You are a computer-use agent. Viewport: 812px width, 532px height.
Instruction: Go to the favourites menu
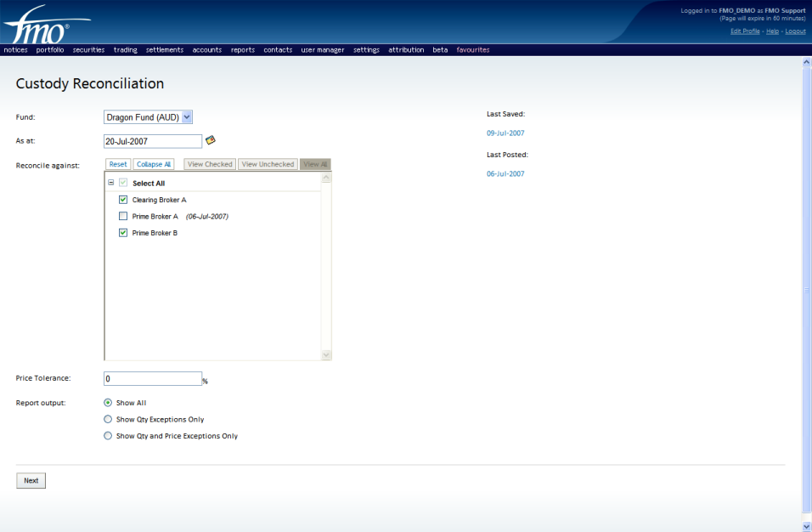[x=473, y=50]
